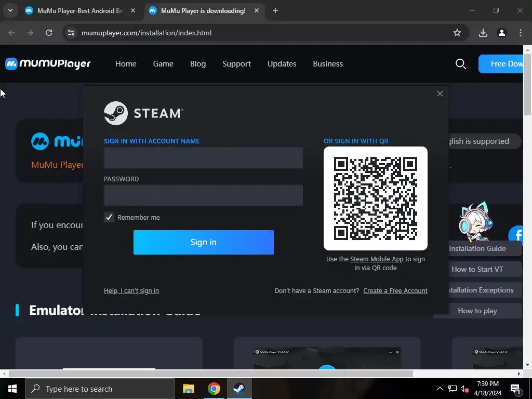Open the Create a Free Account link
532x399 pixels.
tap(395, 291)
